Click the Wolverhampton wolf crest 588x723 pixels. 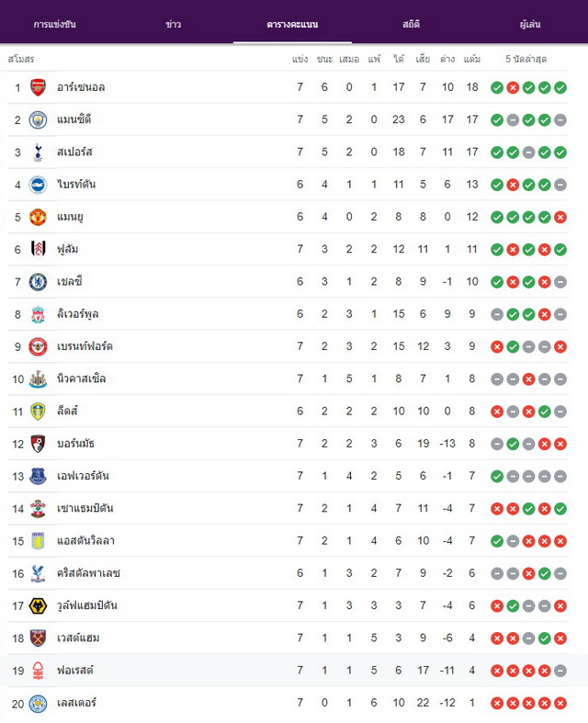(x=38, y=606)
